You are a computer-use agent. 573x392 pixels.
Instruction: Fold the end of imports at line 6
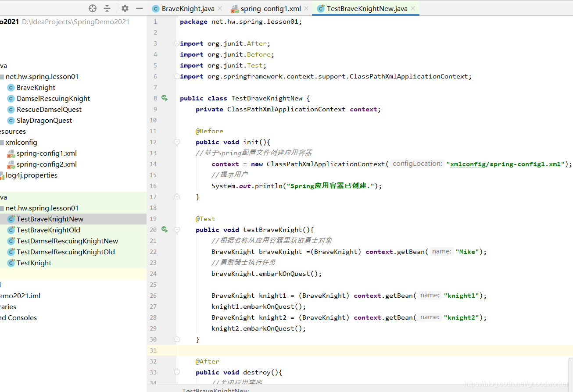click(177, 76)
